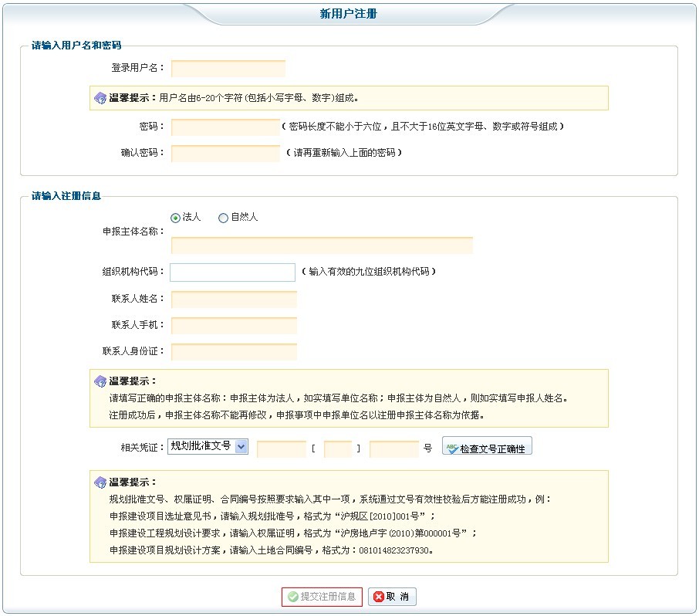Select the 法人 radio button
This screenshot has width=699, height=616.
coord(175,218)
